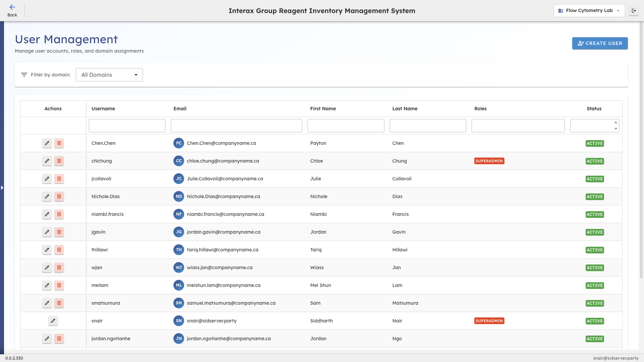
Task: Delete the user chlchung
Action: (x=59, y=161)
